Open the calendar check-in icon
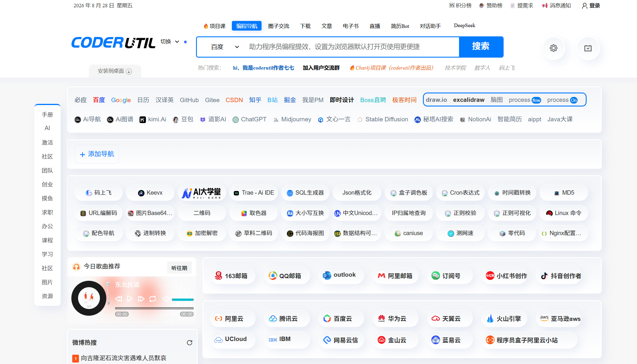Viewport: 637px width, 364px height. coord(588,48)
